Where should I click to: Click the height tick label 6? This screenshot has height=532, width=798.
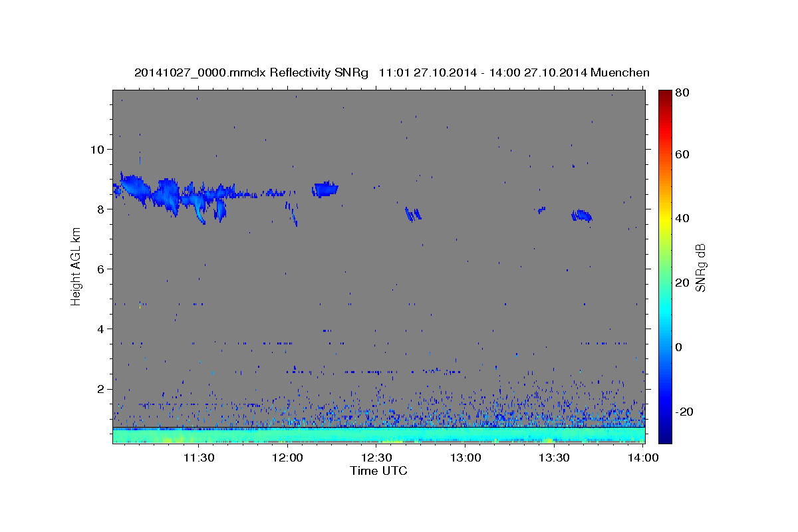(100, 269)
